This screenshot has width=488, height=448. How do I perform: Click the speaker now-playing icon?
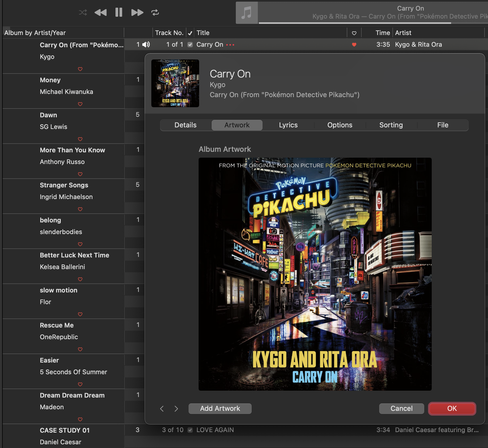pyautogui.click(x=146, y=45)
